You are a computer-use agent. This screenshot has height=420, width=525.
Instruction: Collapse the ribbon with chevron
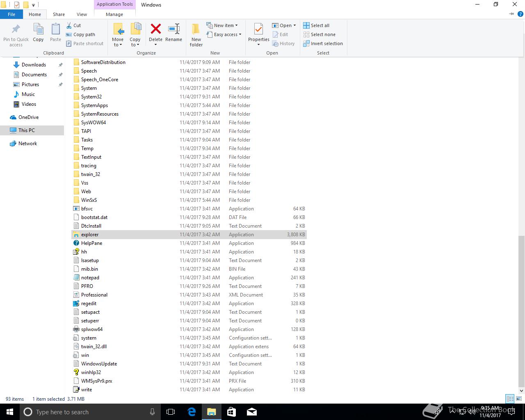pos(511,14)
